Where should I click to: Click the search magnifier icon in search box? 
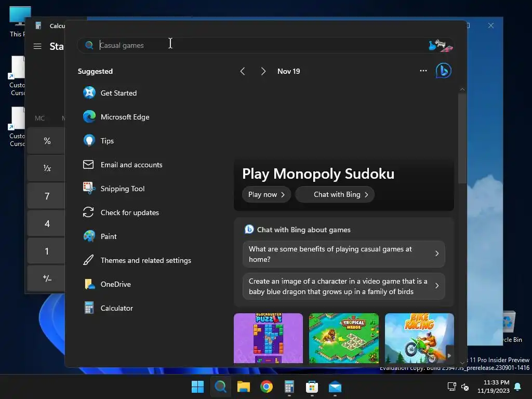pyautogui.click(x=89, y=45)
